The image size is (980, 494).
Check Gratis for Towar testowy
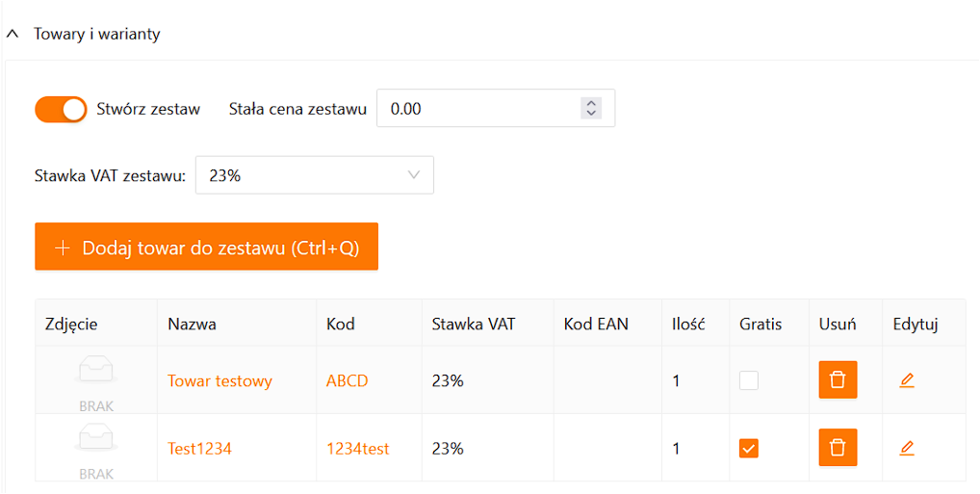pos(749,380)
